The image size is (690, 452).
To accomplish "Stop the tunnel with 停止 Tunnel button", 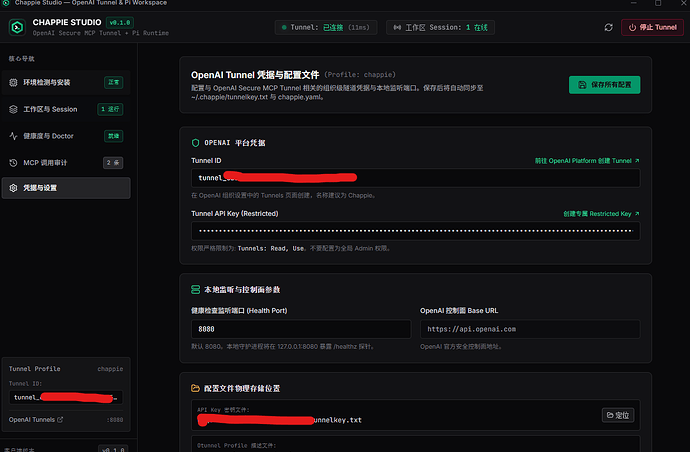I will [652, 27].
